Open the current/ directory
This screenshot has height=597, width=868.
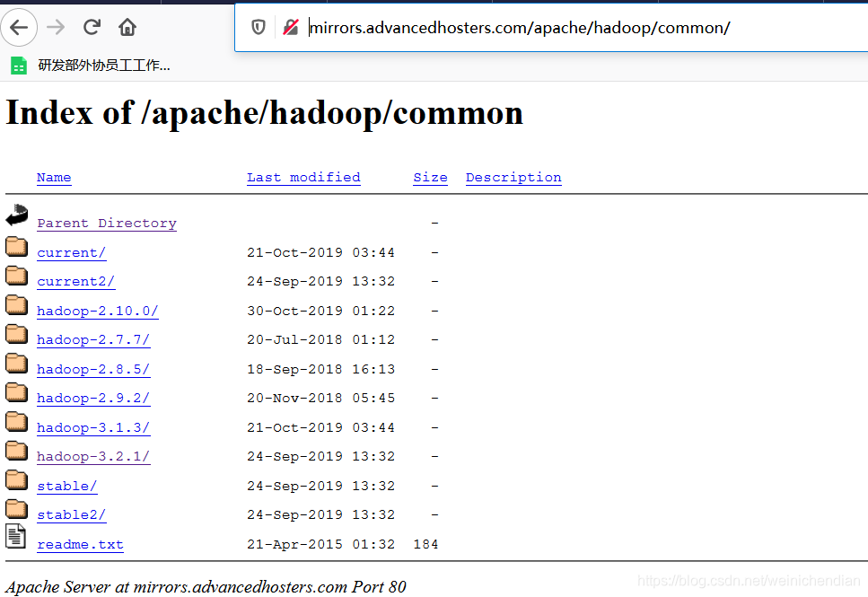(71, 252)
